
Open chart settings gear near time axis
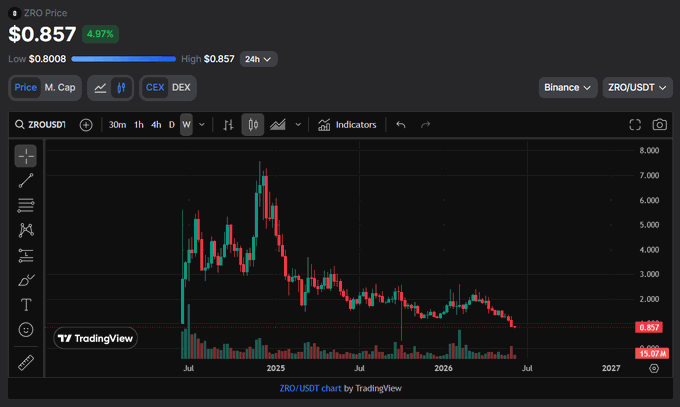pyautogui.click(x=654, y=368)
